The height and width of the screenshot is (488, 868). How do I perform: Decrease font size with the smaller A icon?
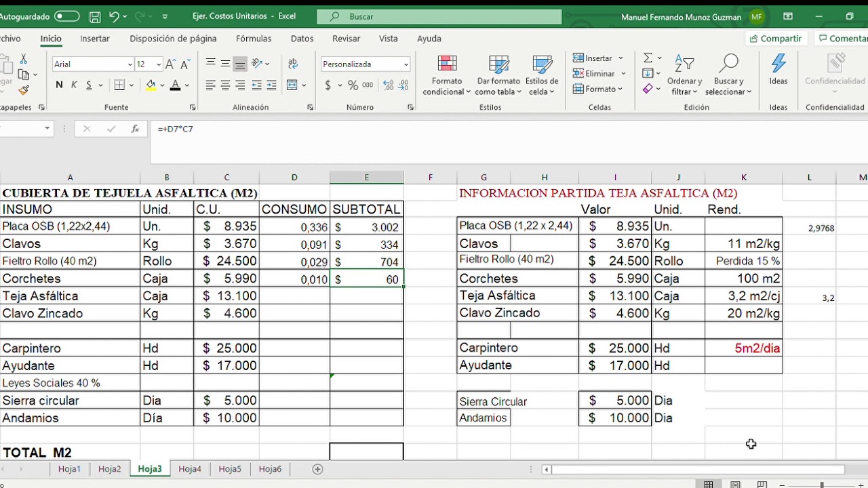(x=185, y=64)
